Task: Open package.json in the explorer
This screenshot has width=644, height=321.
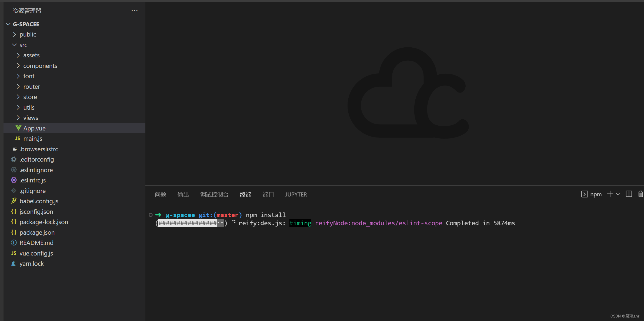Action: (x=74, y=232)
